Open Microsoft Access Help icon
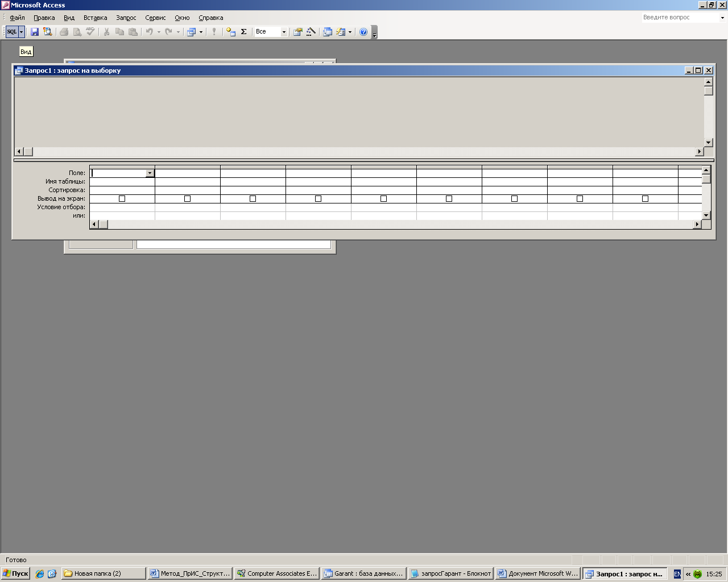The height and width of the screenshot is (582, 728). (363, 32)
